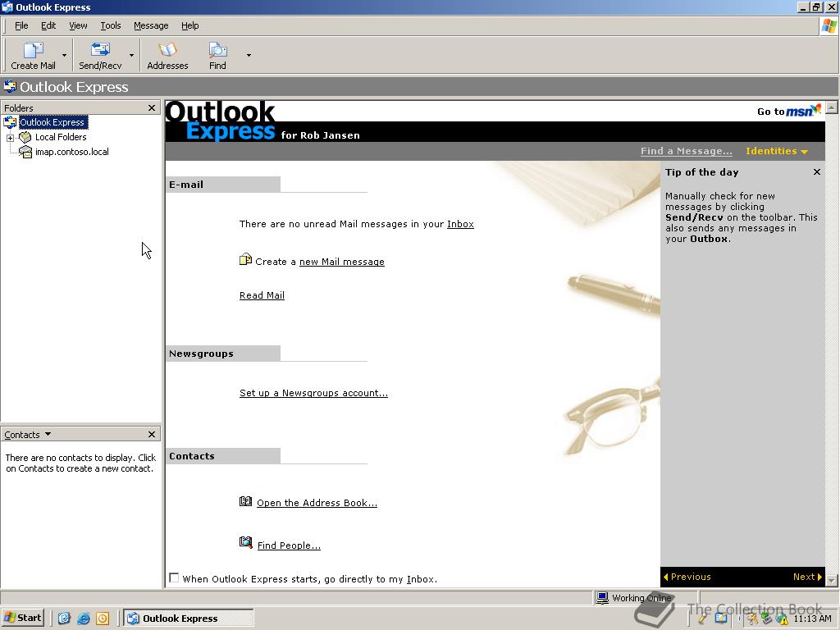Expand the Local Folders tree node

click(x=10, y=138)
